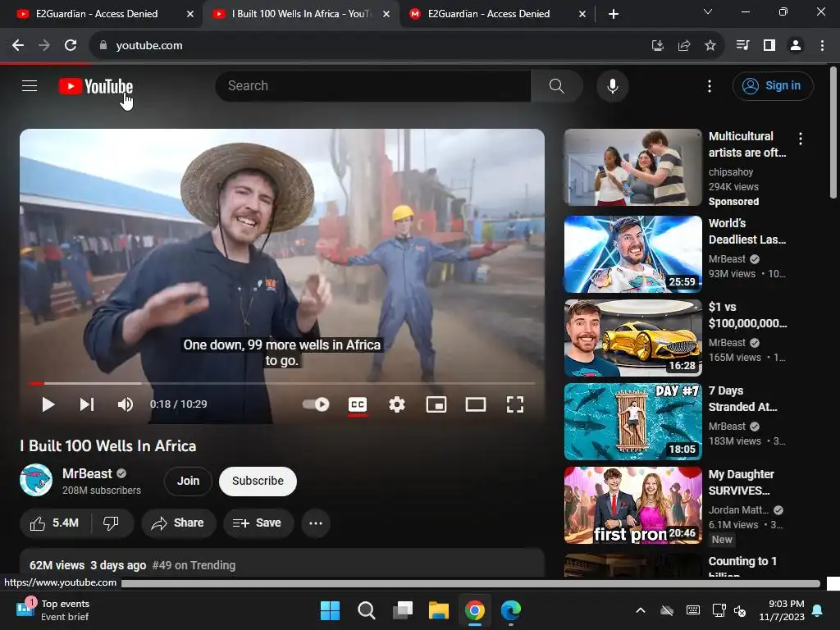Image resolution: width=840 pixels, height=630 pixels.
Task: Skip to the next video
Action: tap(87, 404)
